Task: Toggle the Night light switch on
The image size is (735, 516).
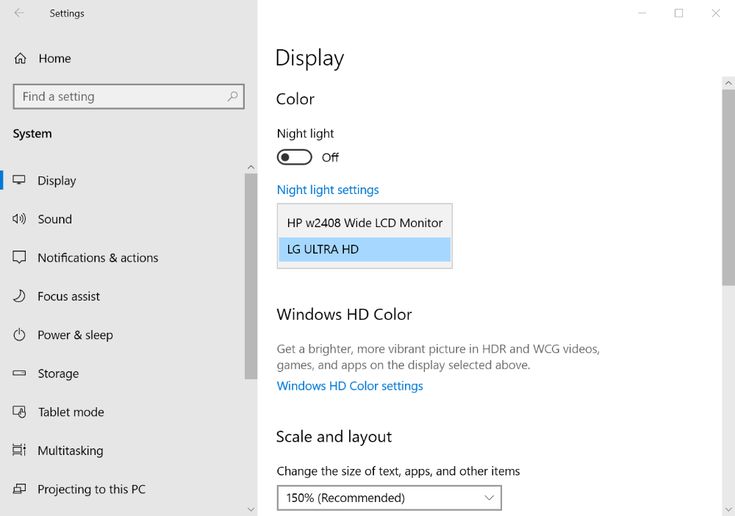Action: [294, 157]
